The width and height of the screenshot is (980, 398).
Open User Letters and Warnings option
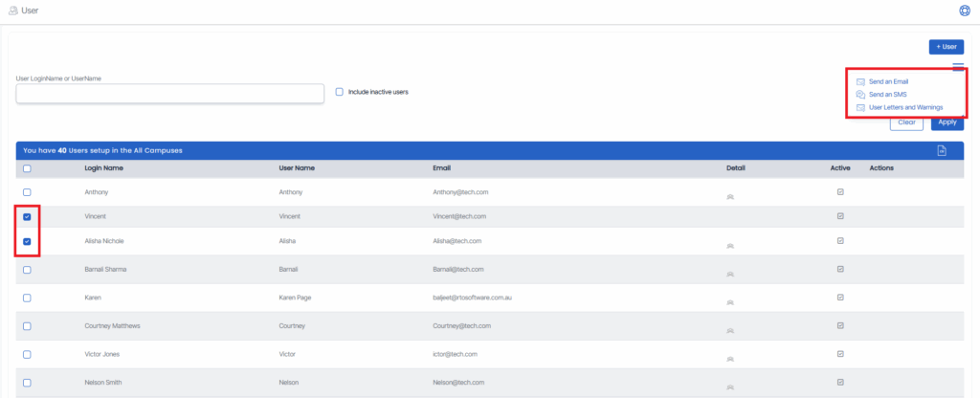(x=904, y=107)
